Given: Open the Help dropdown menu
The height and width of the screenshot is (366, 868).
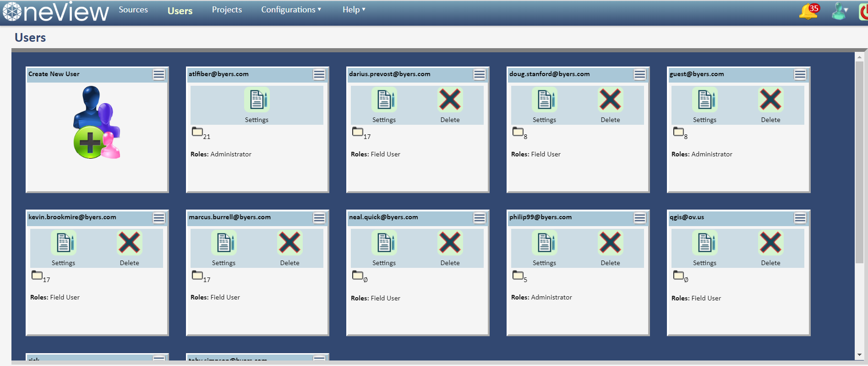Looking at the screenshot, I should (354, 10).
